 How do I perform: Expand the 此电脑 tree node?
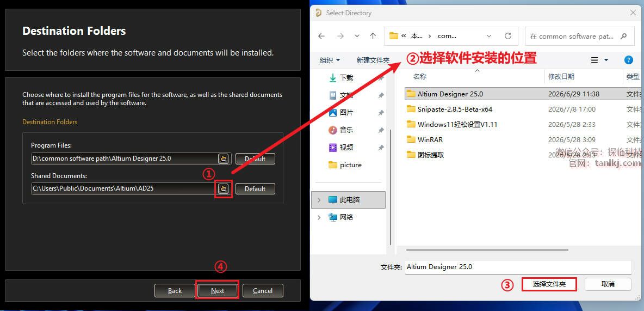pos(319,199)
